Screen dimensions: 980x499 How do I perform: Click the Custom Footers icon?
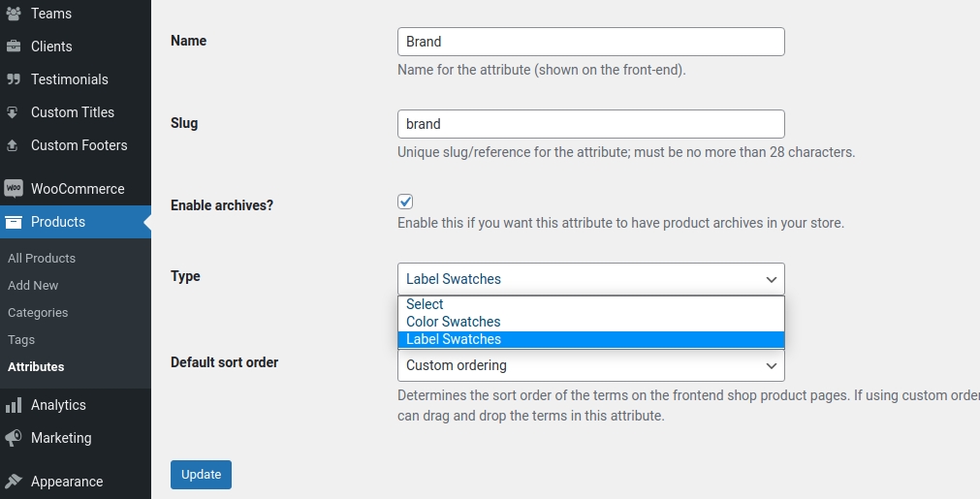14,145
